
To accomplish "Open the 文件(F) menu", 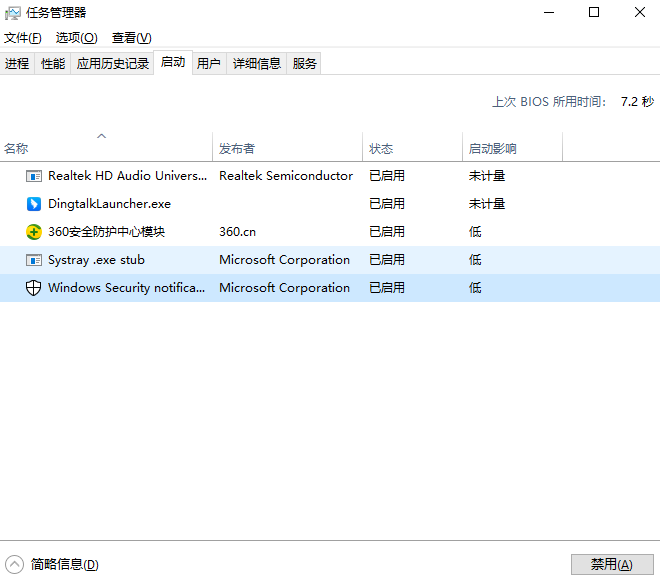I will [x=23, y=38].
